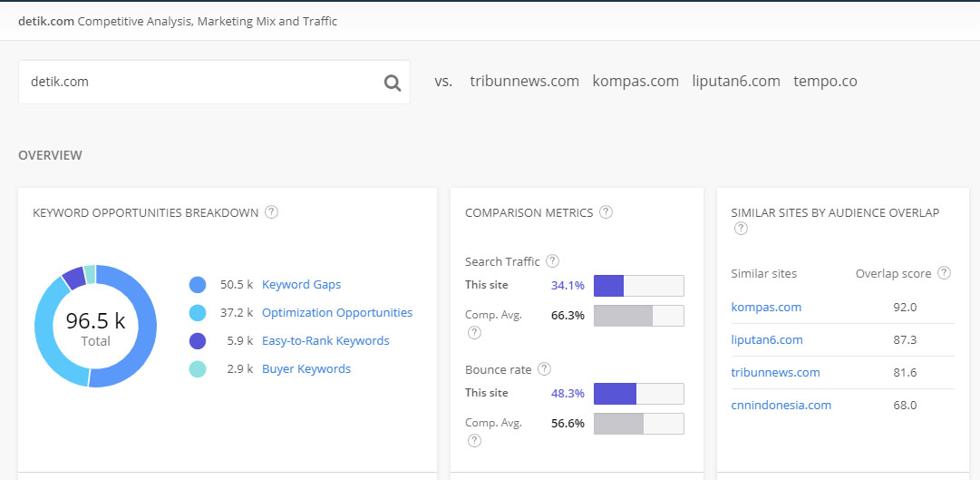Click Bounce rate This site bar

coord(639,394)
